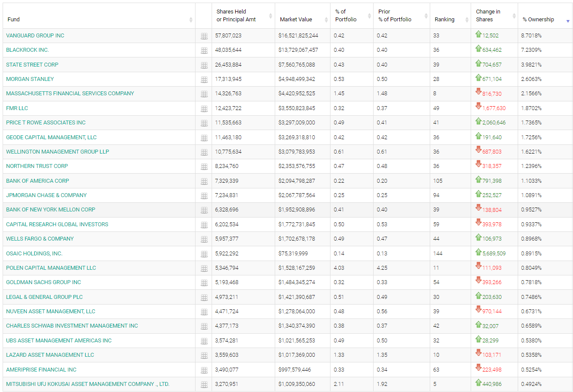
Task: Sort by Shares Held or Principal Amt
Action: 243,16
